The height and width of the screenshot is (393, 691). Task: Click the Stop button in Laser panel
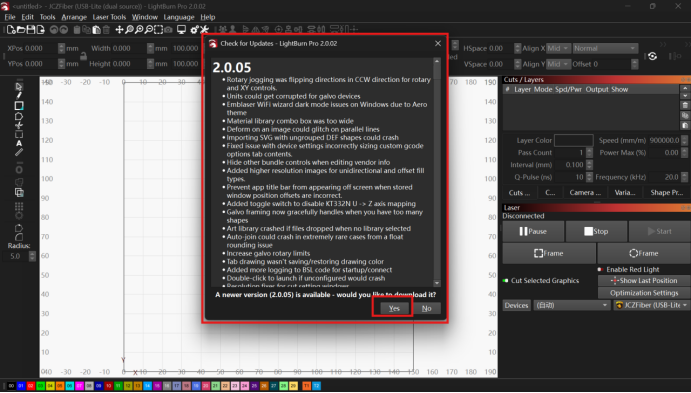[x=596, y=231]
